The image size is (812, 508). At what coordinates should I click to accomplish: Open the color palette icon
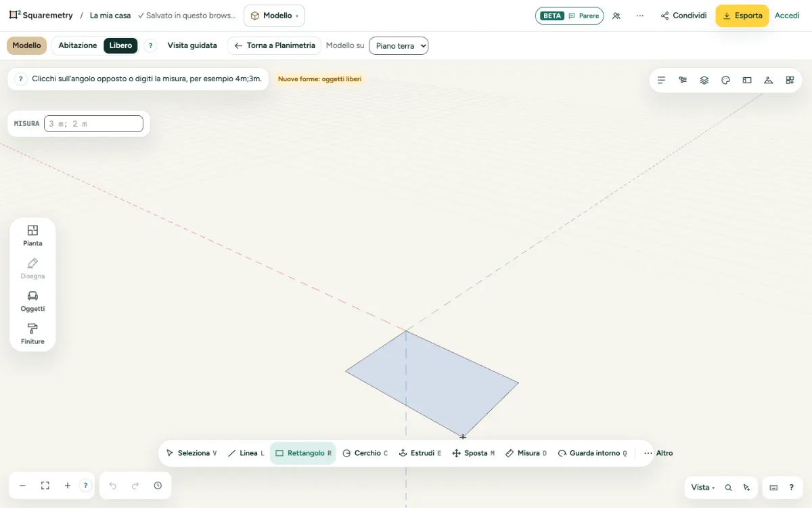pyautogui.click(x=725, y=80)
